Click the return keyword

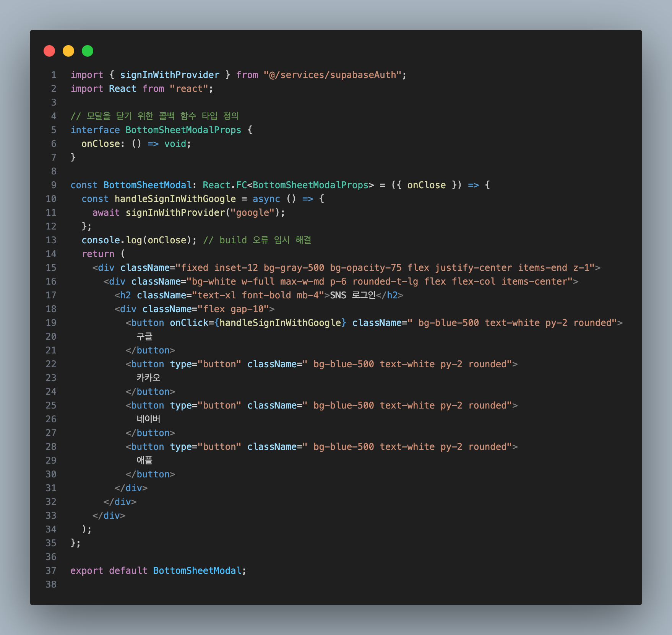pyautogui.click(x=98, y=254)
